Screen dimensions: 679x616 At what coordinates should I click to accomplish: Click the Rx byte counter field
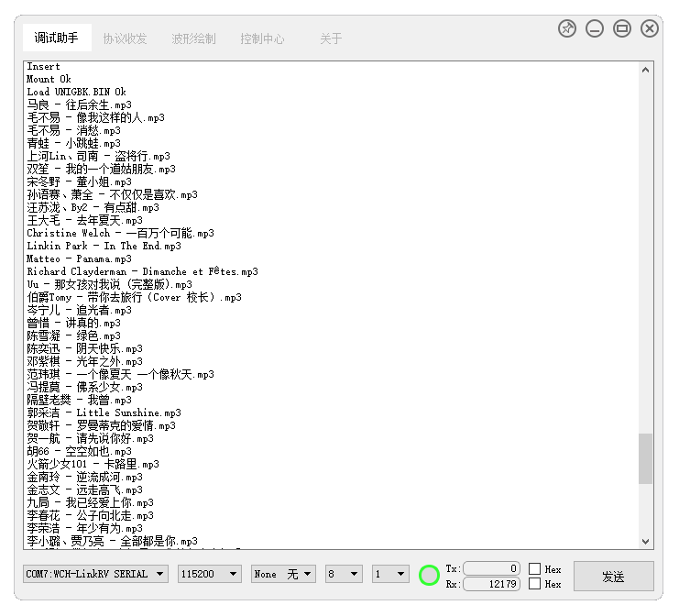pos(492,584)
